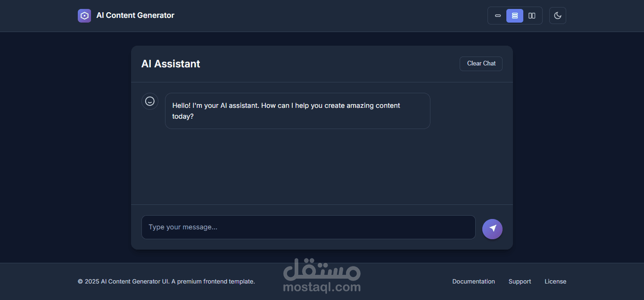Open the Documentation footer link
Screen dimensions: 644x300
tap(473, 282)
